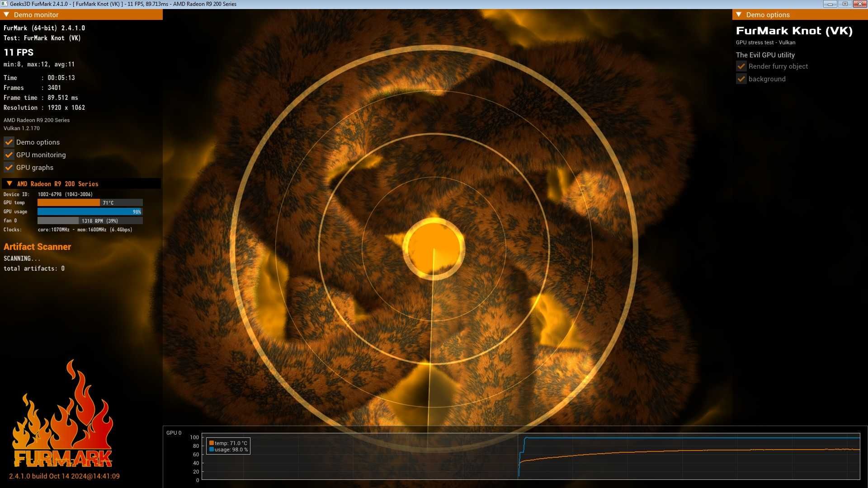
Task: Minimize the FurMark window
Action: click(x=830, y=4)
